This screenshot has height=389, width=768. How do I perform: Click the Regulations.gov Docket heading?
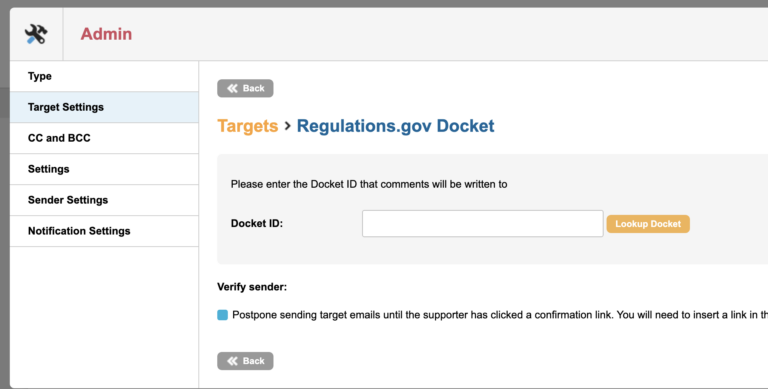(396, 126)
